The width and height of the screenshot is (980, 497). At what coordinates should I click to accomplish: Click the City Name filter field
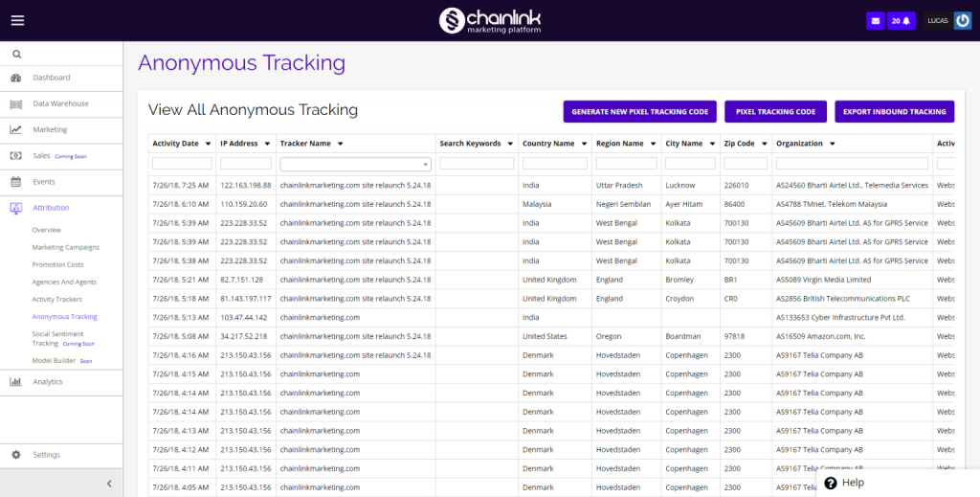[690, 164]
